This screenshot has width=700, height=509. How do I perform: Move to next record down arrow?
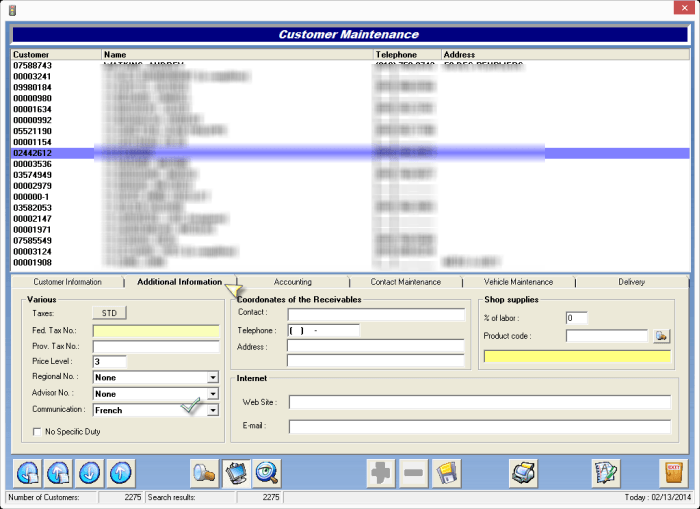[89, 473]
